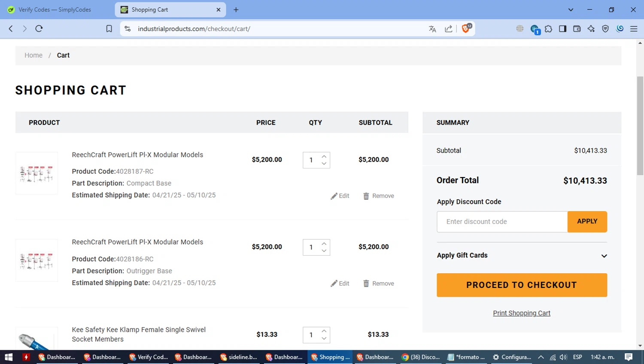
Task: Click the browser forward arrow
Action: tap(24, 29)
